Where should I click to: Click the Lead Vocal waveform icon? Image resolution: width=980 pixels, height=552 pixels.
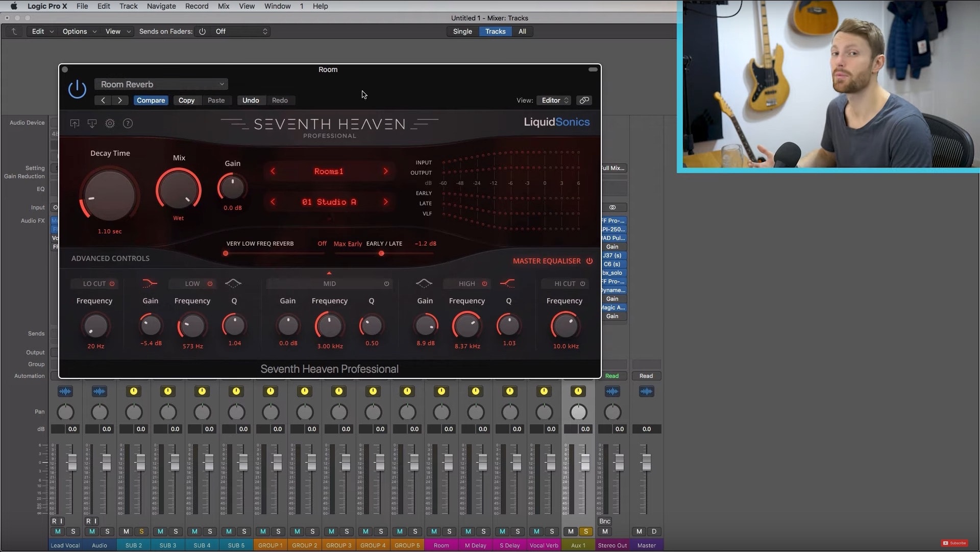click(x=65, y=392)
